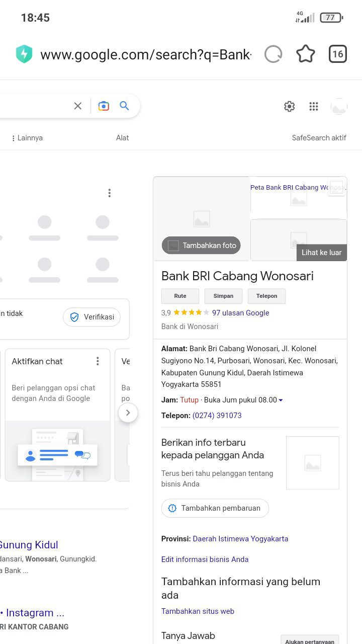
Task: Tap the browser shield security icon
Action: pyautogui.click(x=24, y=54)
